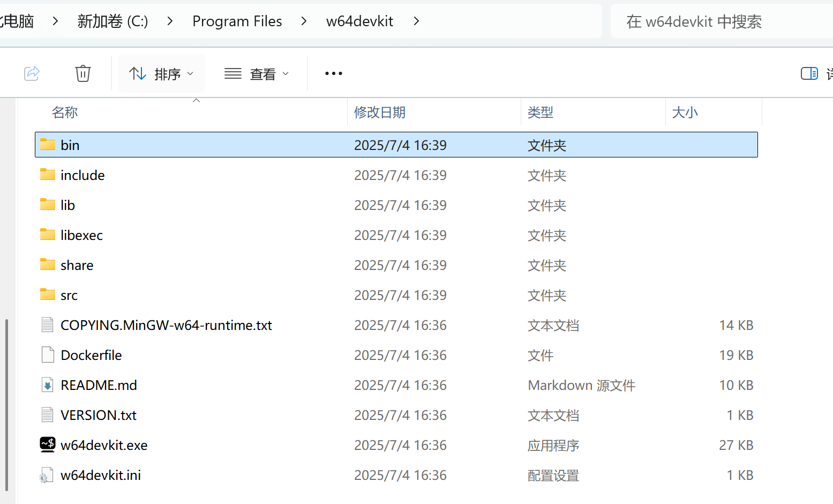
Task: Click the w64devkit.ini settings file icon
Action: tap(47, 475)
